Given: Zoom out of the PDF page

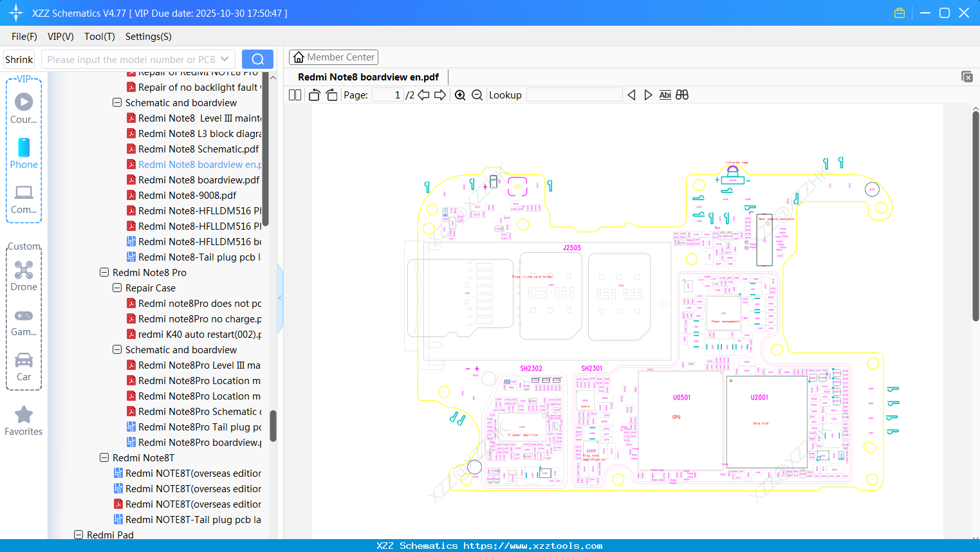Looking at the screenshot, I should 477,95.
